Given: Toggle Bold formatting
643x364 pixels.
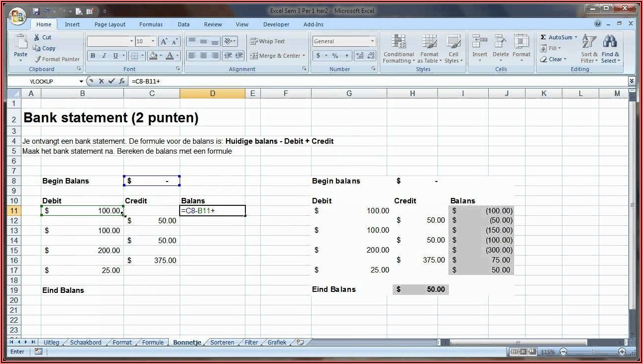Looking at the screenshot, I should pos(93,56).
